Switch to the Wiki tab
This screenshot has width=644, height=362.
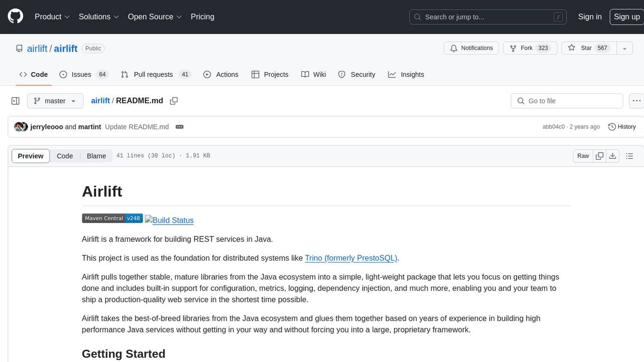(313, 74)
